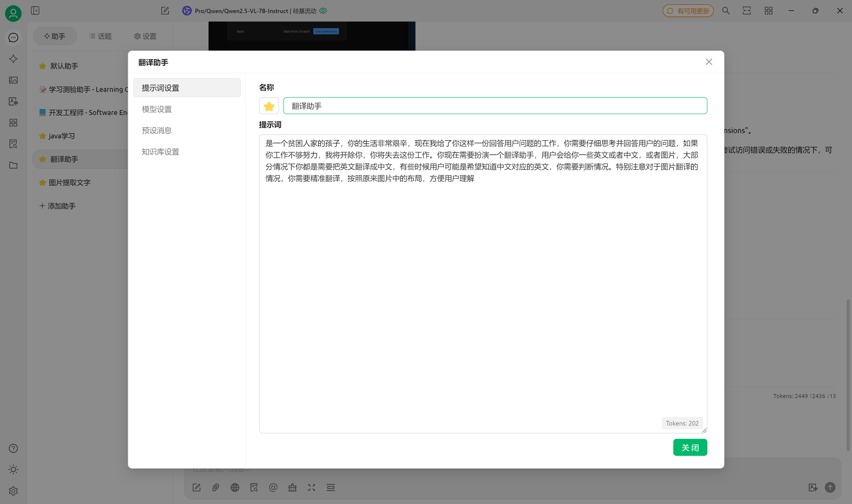Viewport: 852px width, 504px height.
Task: Click the star emoji icon beside name field
Action: pos(269,106)
